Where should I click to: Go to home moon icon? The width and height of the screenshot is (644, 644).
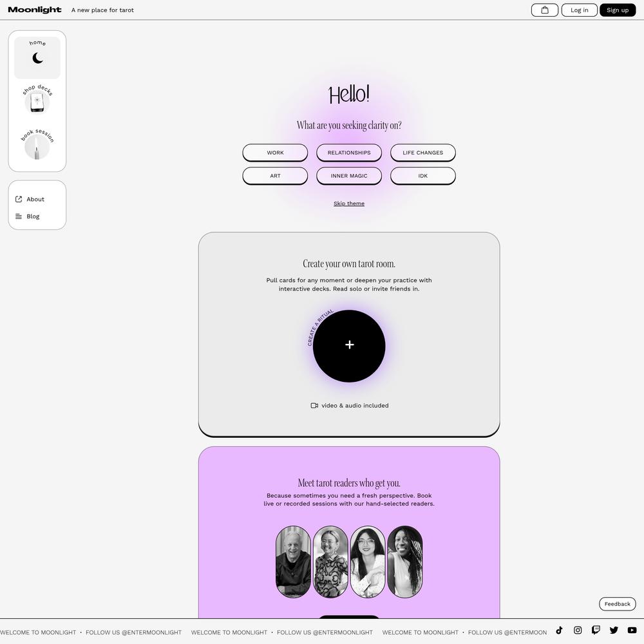[37, 58]
